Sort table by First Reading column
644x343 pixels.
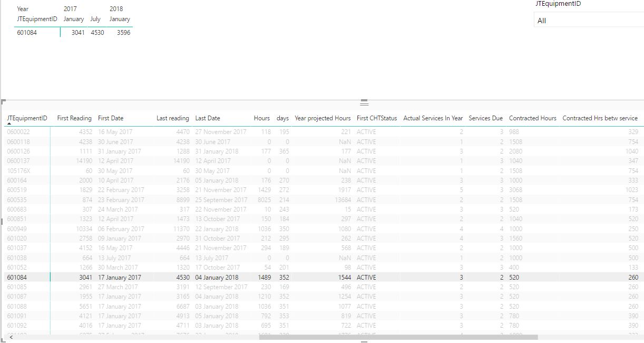pos(74,118)
